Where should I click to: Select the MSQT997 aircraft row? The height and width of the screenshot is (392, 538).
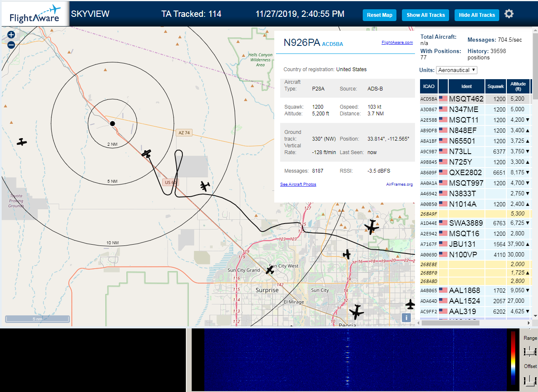pos(475,183)
